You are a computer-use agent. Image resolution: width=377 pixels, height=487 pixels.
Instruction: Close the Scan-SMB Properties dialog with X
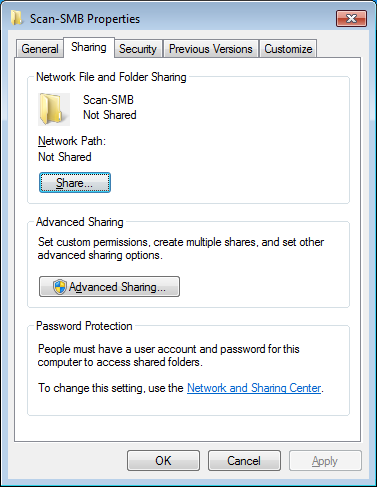coord(351,18)
